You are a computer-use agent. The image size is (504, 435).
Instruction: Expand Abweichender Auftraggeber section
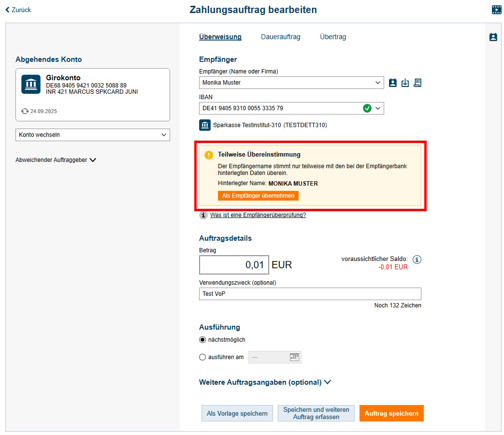[x=56, y=160]
